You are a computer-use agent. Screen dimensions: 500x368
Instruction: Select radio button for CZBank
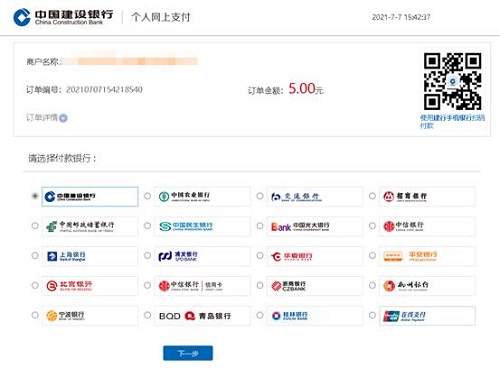260,285
